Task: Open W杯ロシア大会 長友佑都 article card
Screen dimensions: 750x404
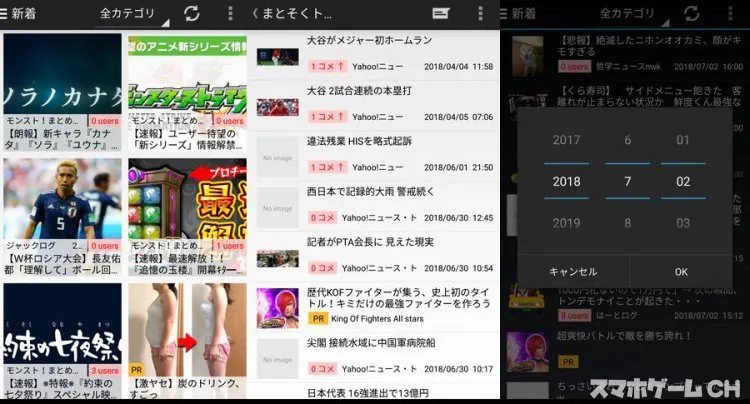Action: pyautogui.click(x=62, y=217)
